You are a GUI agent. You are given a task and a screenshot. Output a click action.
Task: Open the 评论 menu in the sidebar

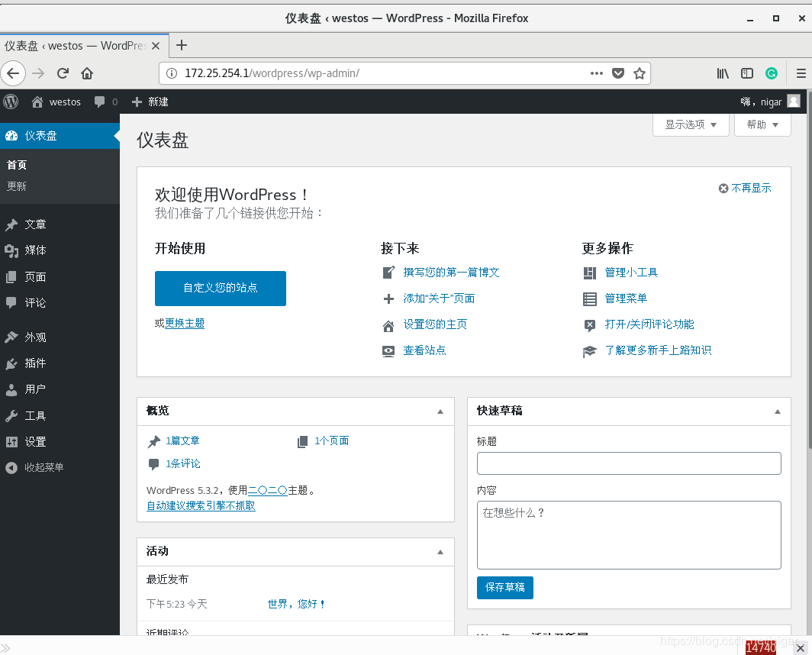point(60,302)
